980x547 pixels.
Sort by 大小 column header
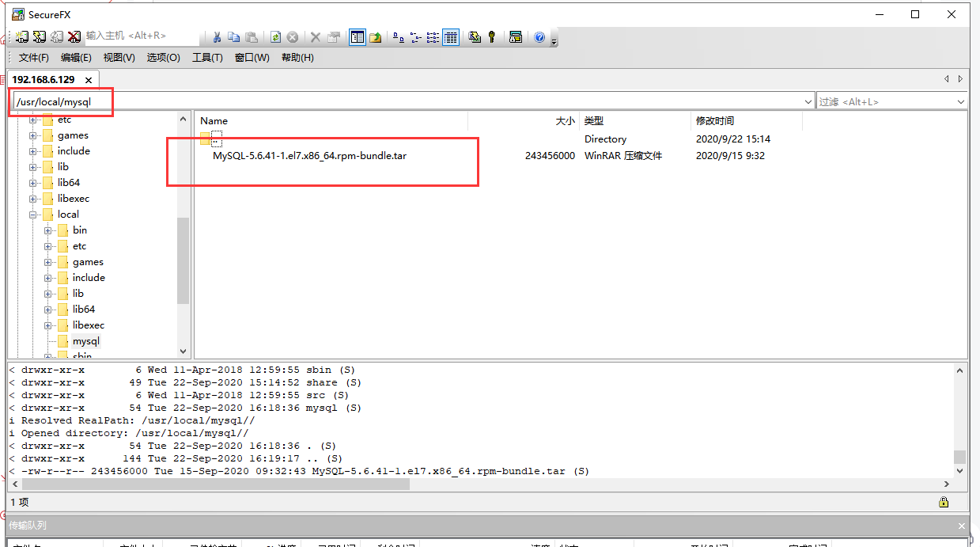524,121
